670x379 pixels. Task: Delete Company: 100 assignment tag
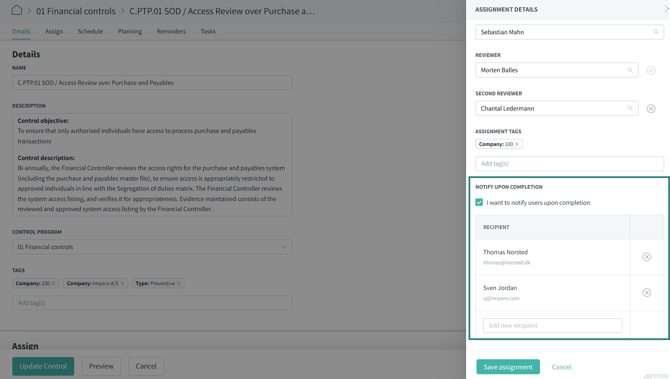(x=517, y=144)
